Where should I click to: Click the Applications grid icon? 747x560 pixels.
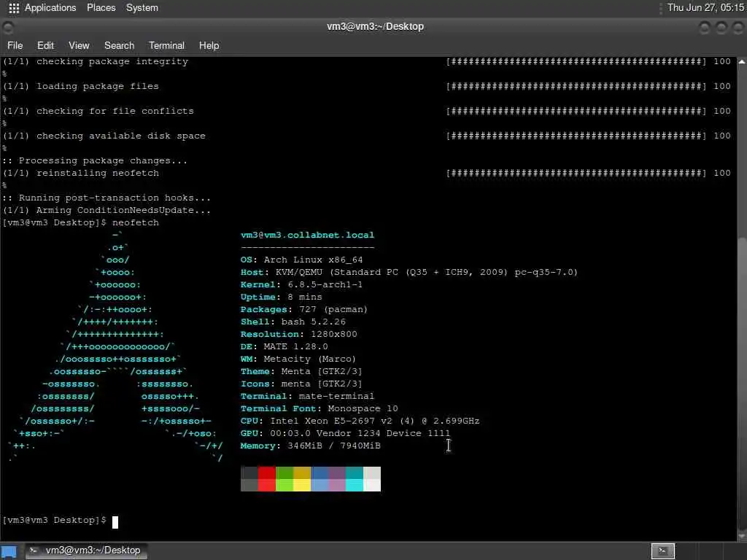pyautogui.click(x=14, y=8)
